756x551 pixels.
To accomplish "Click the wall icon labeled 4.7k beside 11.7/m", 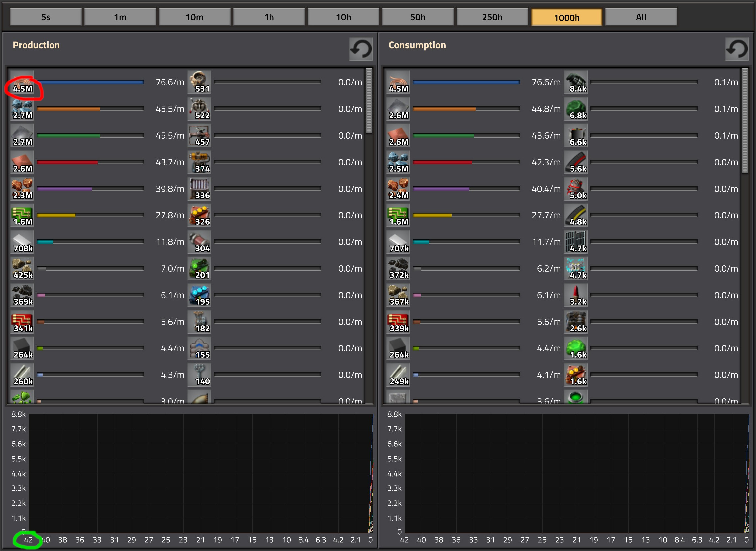I will point(576,242).
